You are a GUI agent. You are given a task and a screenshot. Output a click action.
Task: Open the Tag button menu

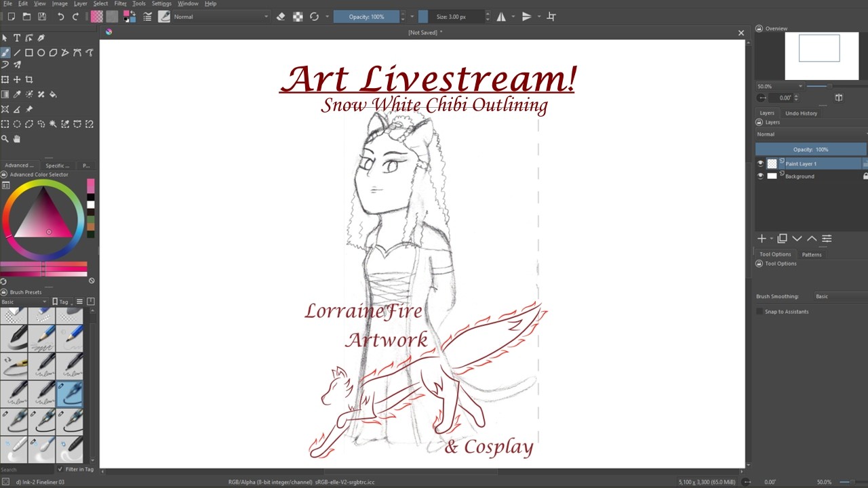(62, 302)
